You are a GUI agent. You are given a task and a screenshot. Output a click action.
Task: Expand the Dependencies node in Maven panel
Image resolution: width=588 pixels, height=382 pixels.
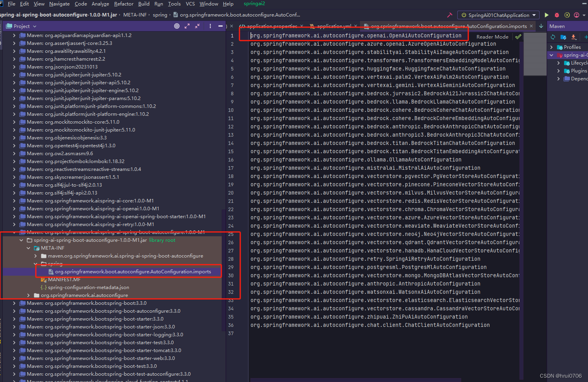[x=558, y=78]
